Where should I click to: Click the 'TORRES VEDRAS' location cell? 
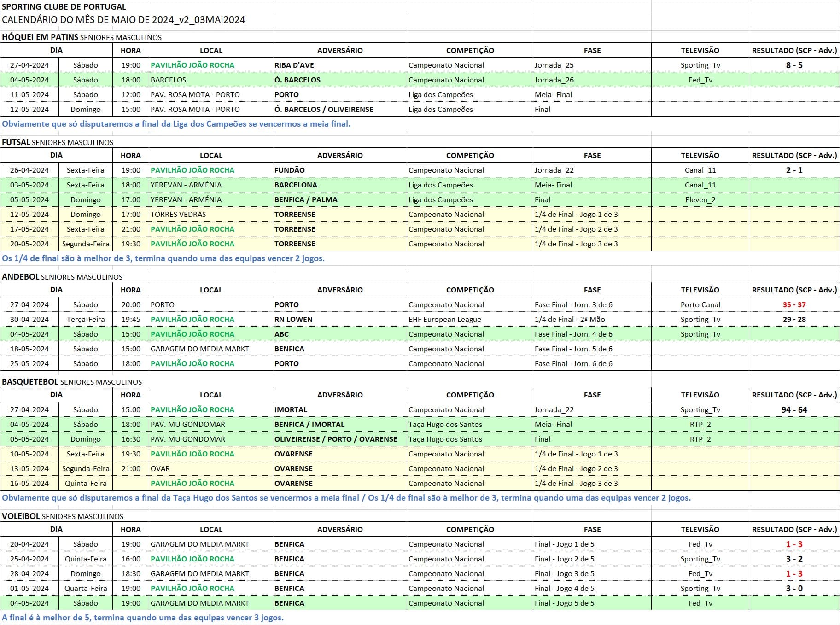click(x=211, y=214)
